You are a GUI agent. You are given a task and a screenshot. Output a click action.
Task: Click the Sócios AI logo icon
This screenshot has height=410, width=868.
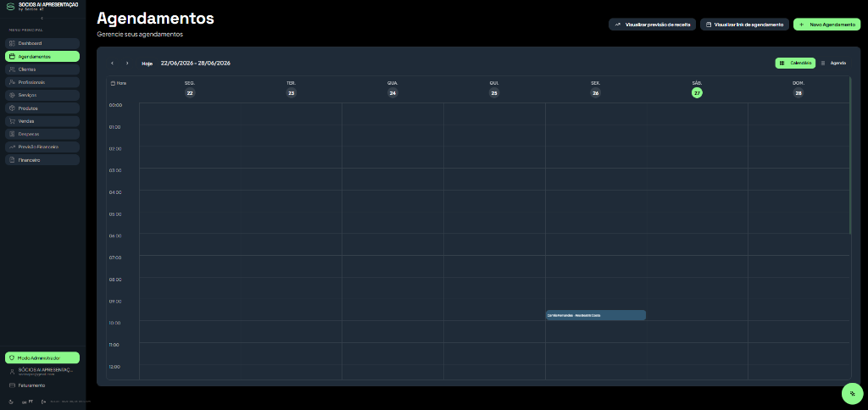pos(10,6)
